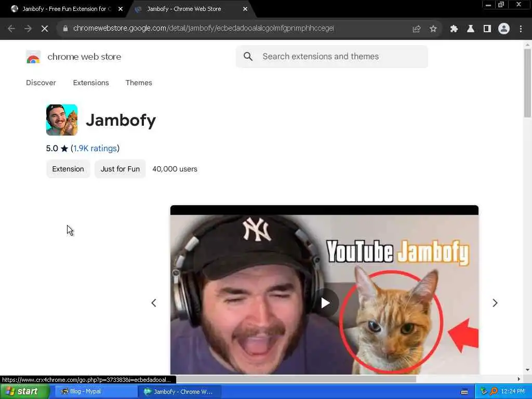Close the Jambofy - Chrome Web Store tab
Image resolution: width=532 pixels, height=399 pixels.
[245, 9]
